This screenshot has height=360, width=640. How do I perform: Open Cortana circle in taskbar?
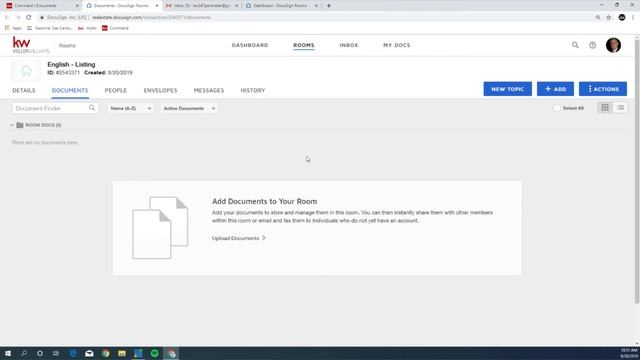pos(40,353)
